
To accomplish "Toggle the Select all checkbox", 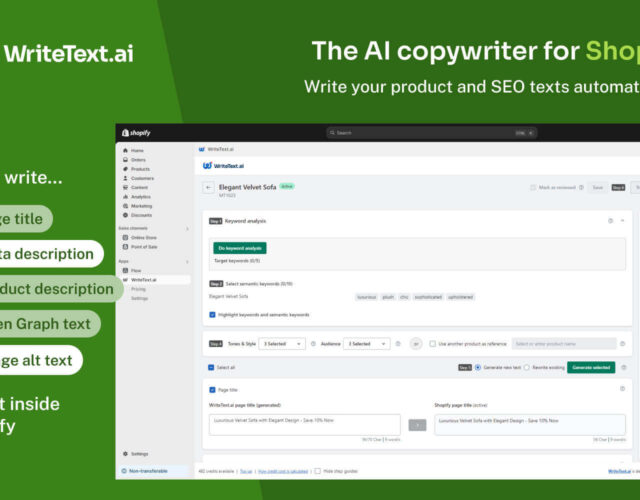I will click(209, 367).
